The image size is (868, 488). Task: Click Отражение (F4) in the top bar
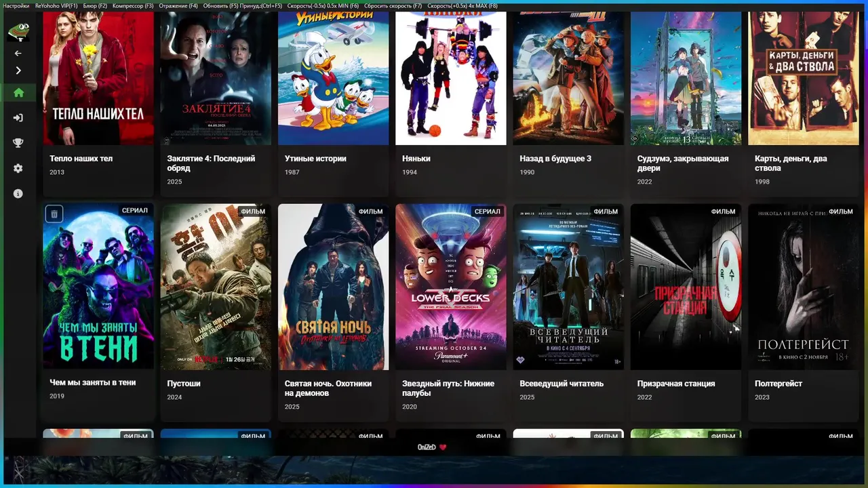(178, 6)
